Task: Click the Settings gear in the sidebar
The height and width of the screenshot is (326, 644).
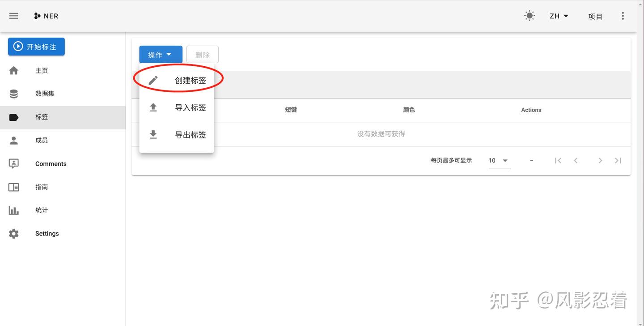Action: tap(13, 233)
